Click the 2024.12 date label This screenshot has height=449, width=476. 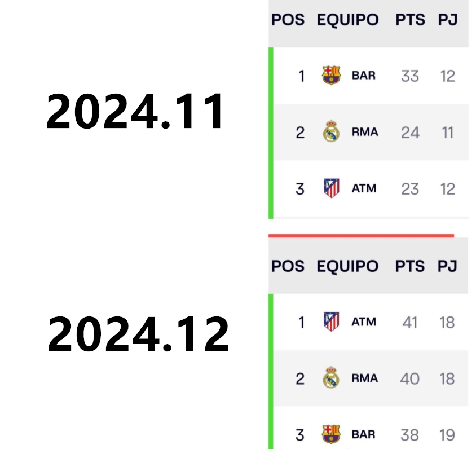tap(138, 333)
